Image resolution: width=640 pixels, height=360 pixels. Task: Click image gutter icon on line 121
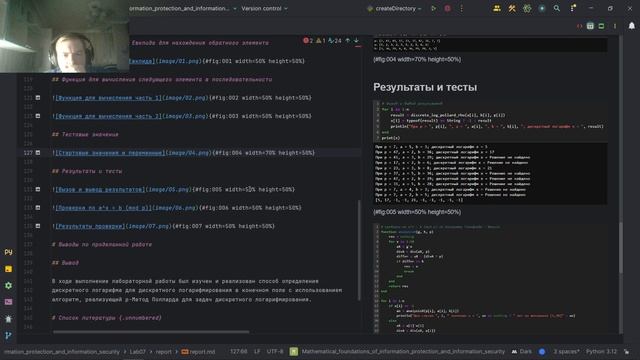tap(38, 98)
